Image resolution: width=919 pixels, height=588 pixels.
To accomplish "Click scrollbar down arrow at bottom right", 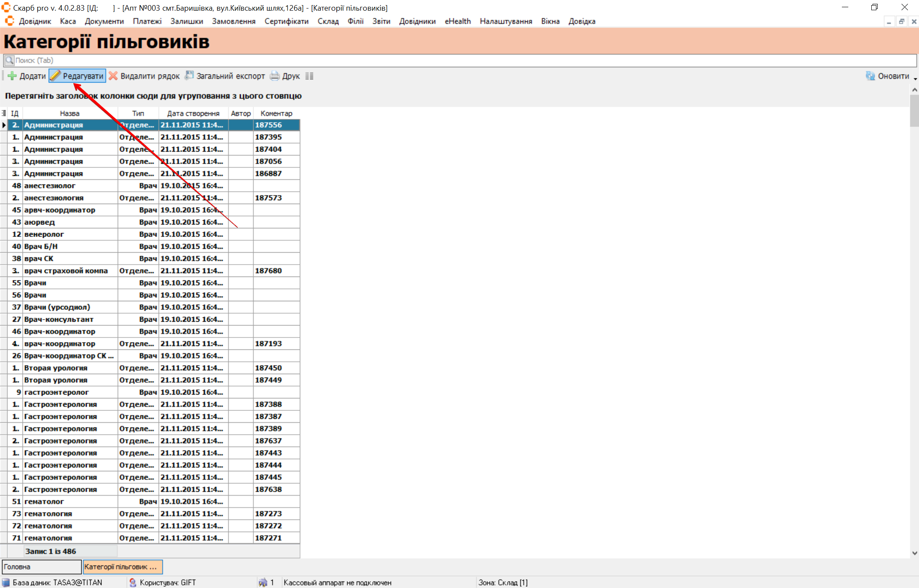I will point(914,553).
